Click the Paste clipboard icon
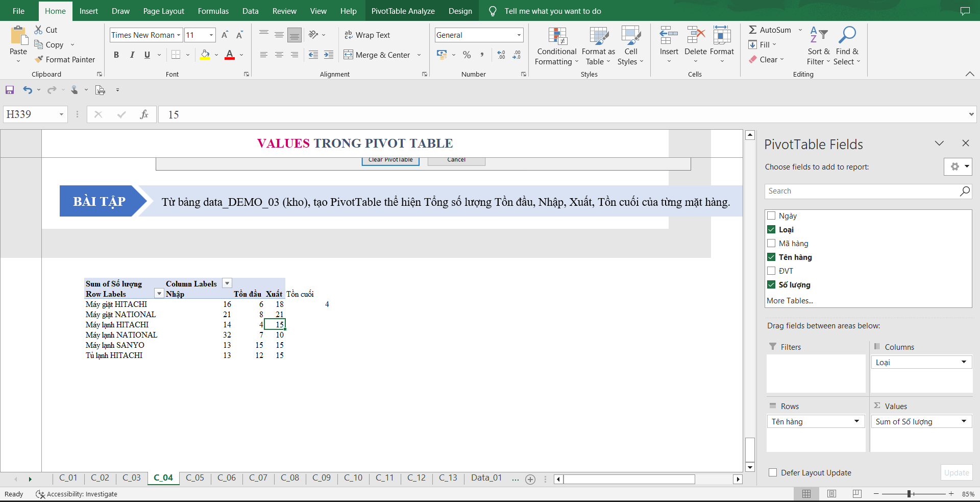Screen dimensions: 980x502 (x=18, y=36)
